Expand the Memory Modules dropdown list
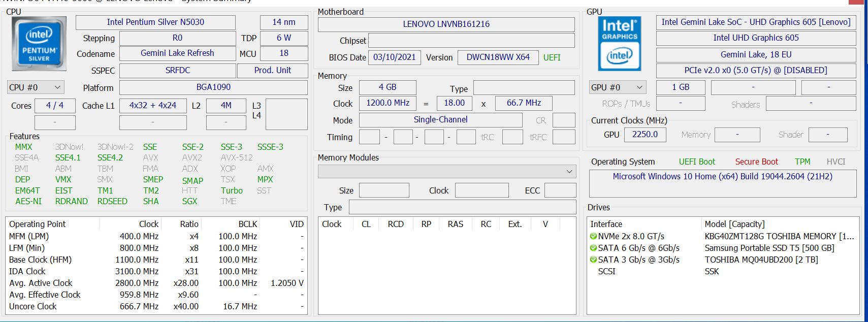The width and height of the screenshot is (868, 322). coord(447,172)
